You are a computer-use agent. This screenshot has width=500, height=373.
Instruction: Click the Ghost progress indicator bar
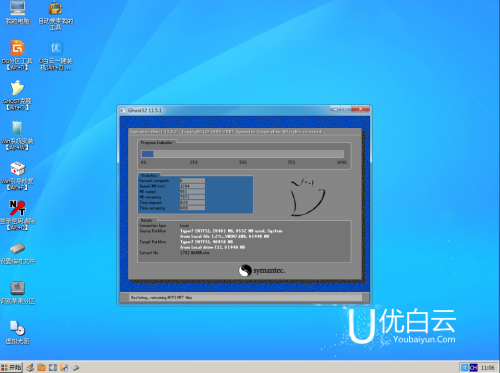tap(243, 154)
